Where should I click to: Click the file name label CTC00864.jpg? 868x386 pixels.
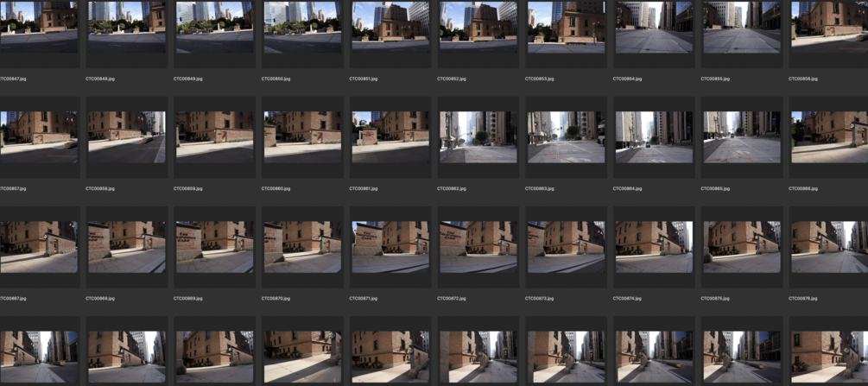[627, 188]
